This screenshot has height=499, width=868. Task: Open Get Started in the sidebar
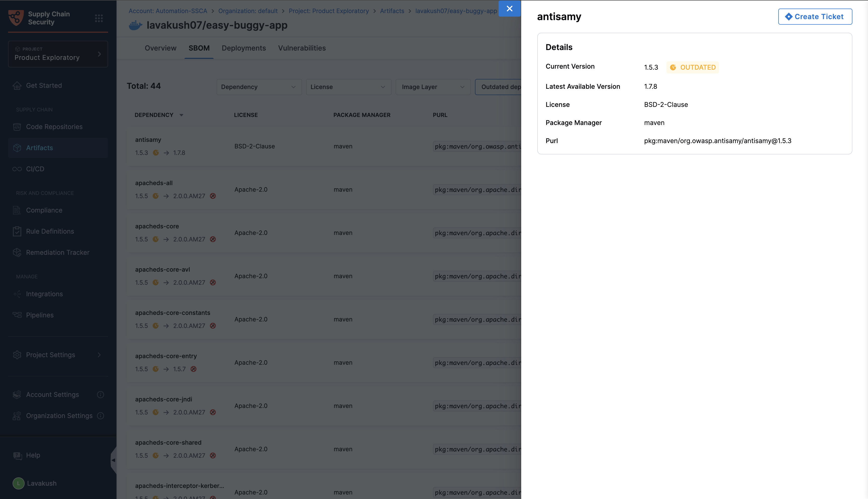pos(58,86)
